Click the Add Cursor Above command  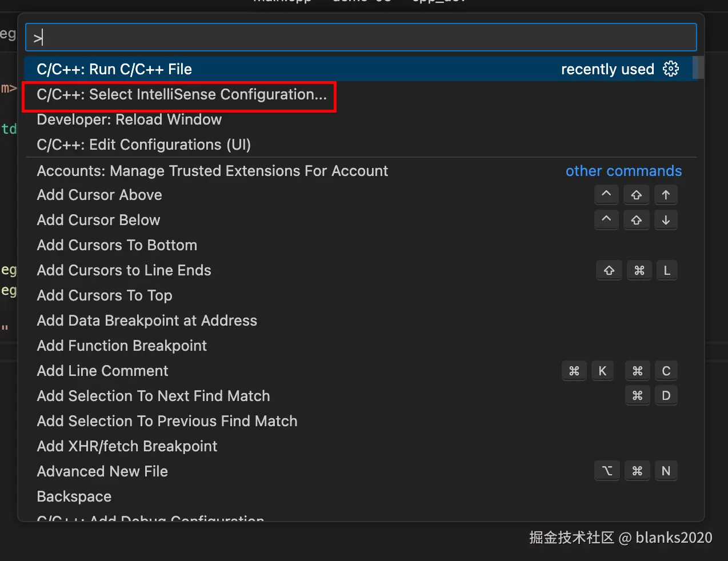tap(99, 195)
